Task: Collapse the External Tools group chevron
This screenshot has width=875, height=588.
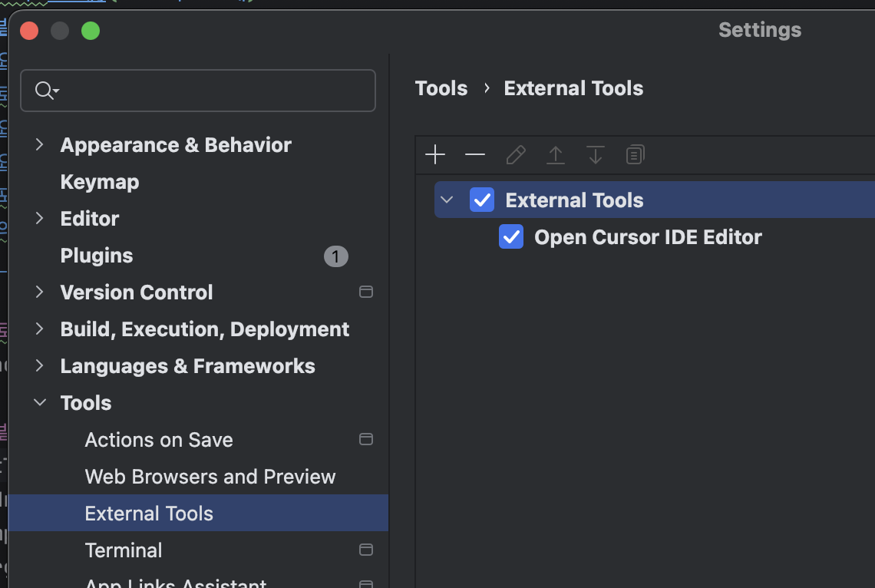Action: tap(447, 200)
